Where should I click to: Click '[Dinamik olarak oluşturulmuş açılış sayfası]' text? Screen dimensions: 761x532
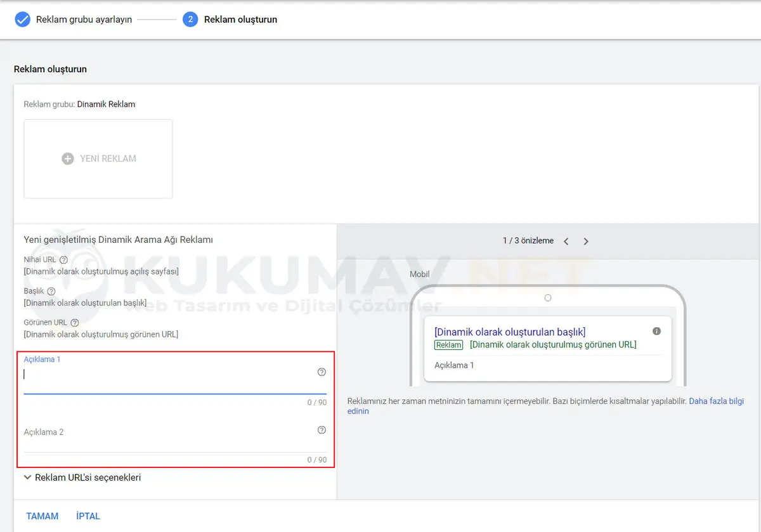click(101, 271)
